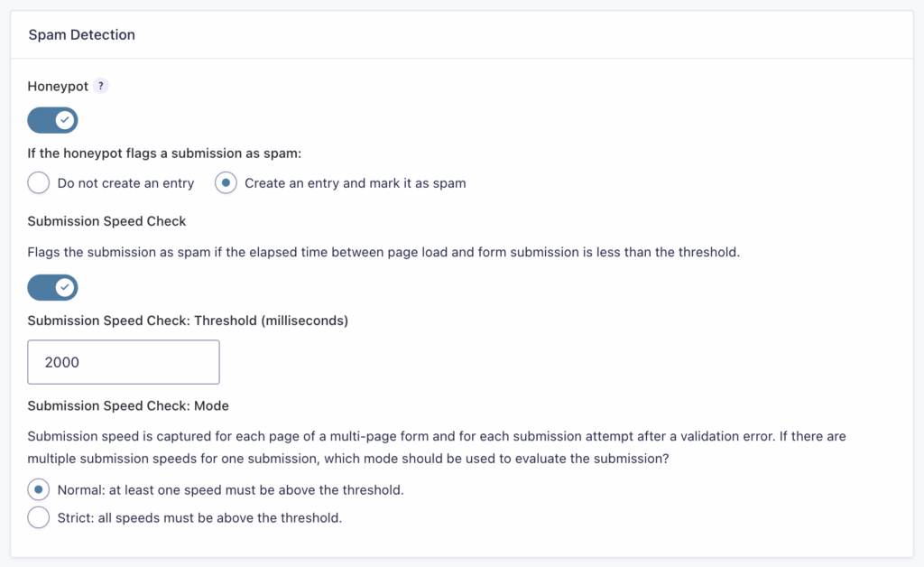Choose 'Create an entry and mark it as spam'
This screenshot has height=567, width=924.
(x=225, y=182)
